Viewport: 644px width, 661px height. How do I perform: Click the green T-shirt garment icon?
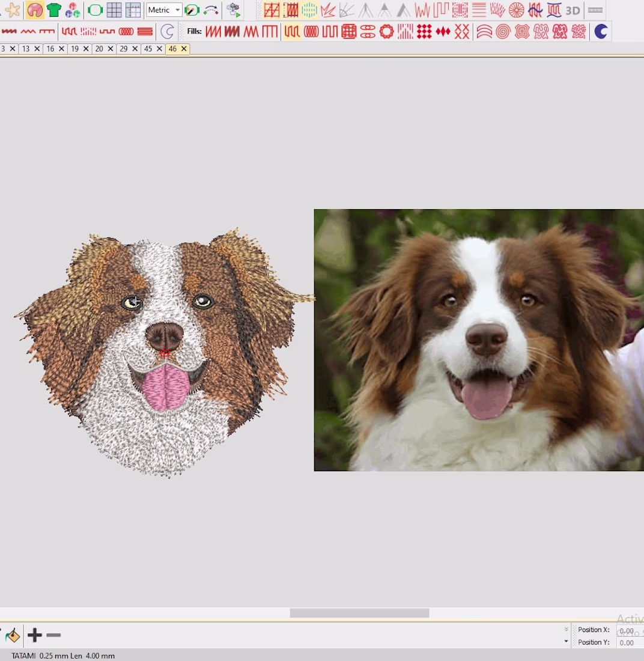pos(54,10)
